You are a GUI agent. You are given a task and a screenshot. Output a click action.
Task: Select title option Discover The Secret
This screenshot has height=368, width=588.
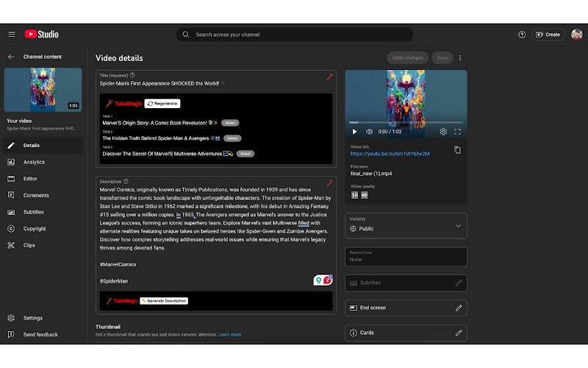point(245,154)
